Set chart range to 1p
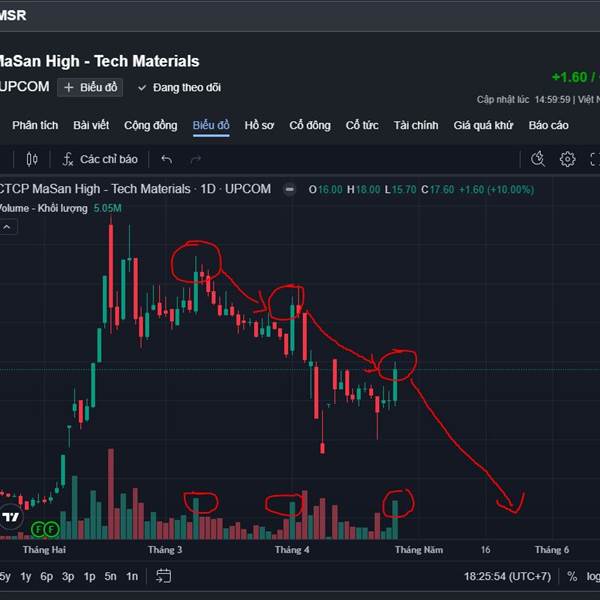600x600 pixels. click(x=90, y=576)
